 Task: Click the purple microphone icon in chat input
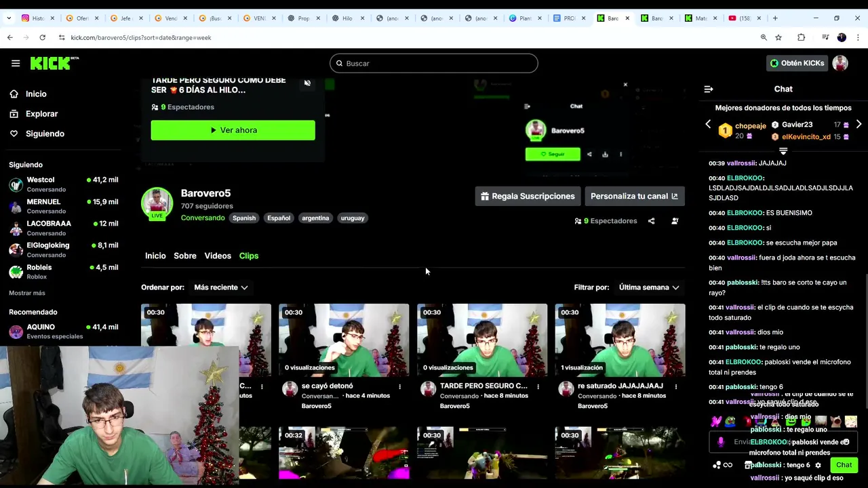coord(721,442)
